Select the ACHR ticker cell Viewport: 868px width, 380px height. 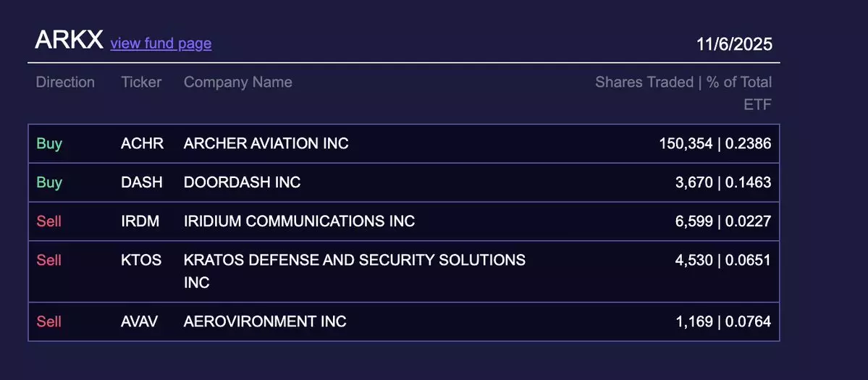tap(142, 143)
